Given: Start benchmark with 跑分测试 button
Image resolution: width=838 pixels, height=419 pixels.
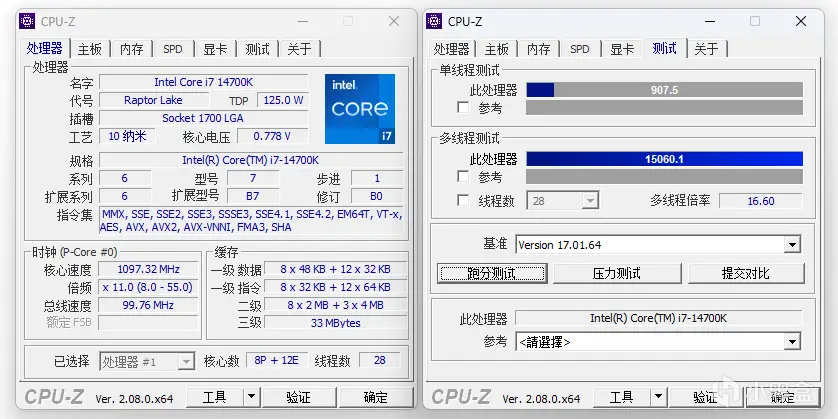Looking at the screenshot, I should coord(492,273).
